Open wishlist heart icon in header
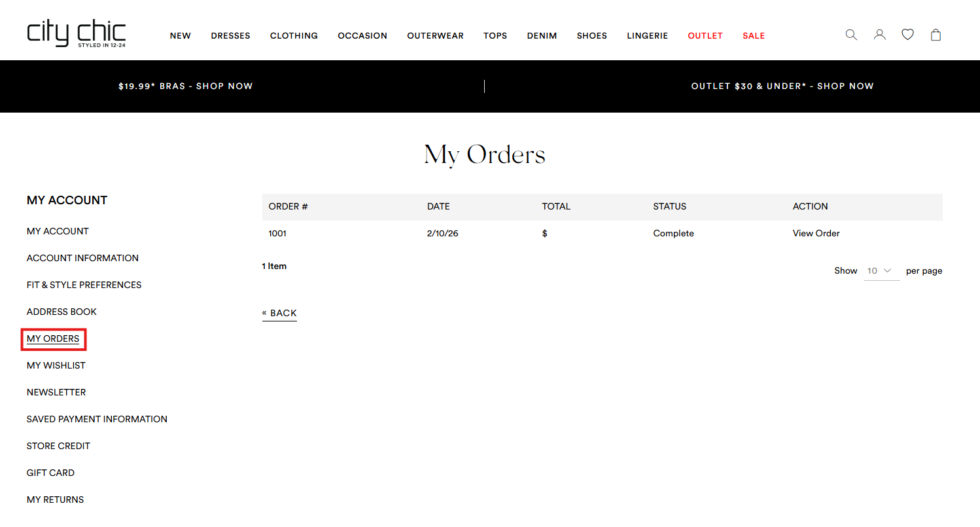This screenshot has height=527, width=980. [x=907, y=35]
